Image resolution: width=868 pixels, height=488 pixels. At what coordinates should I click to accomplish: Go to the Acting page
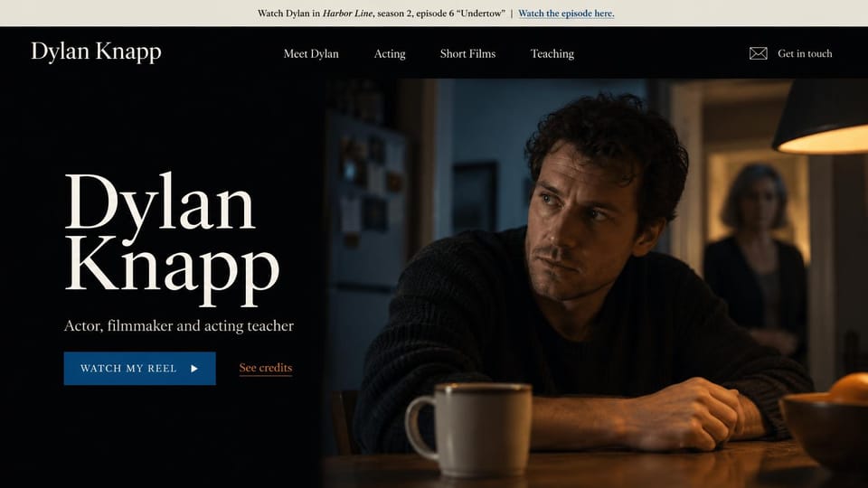pos(389,53)
